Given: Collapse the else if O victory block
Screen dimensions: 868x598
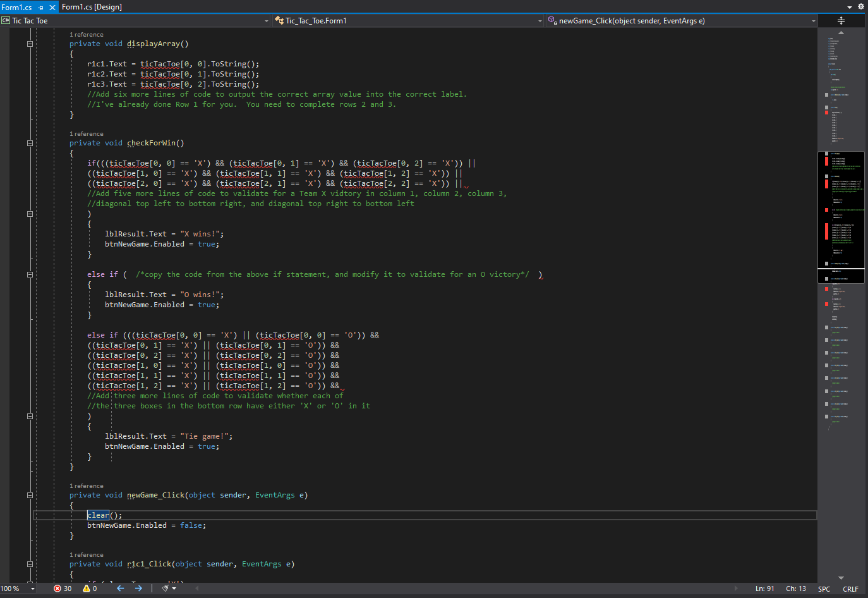Looking at the screenshot, I should [30, 275].
